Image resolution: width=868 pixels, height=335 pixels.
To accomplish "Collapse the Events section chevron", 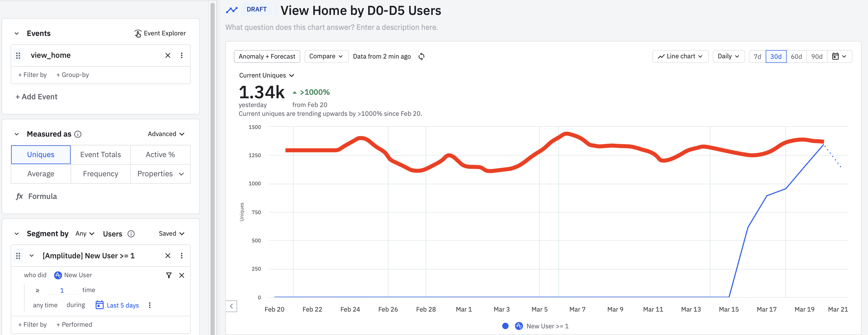I will [x=17, y=33].
